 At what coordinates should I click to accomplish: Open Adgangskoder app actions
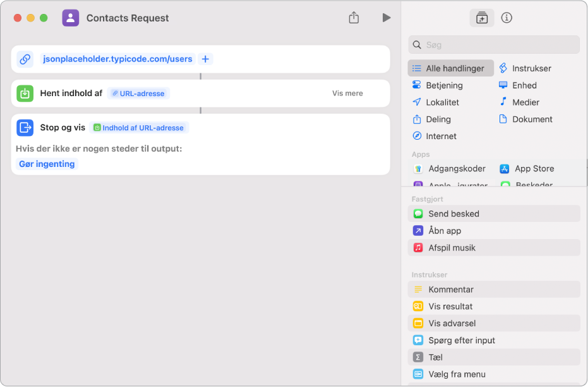coord(450,169)
